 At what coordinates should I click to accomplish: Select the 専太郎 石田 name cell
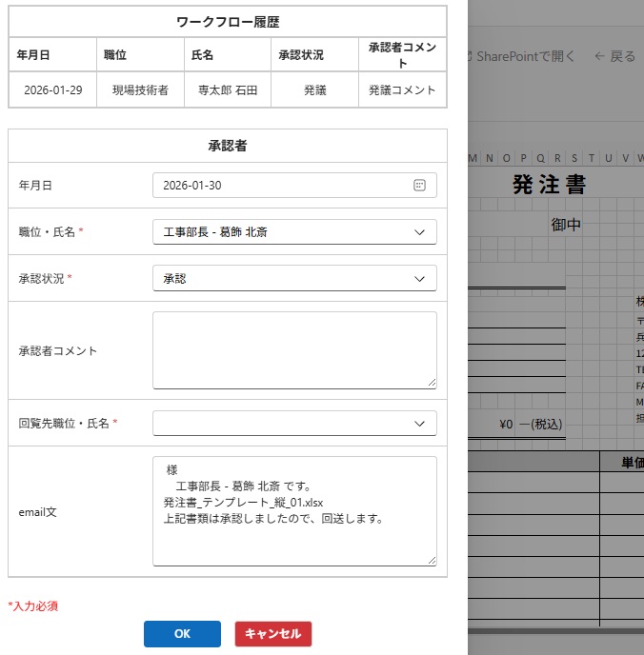[x=227, y=90]
